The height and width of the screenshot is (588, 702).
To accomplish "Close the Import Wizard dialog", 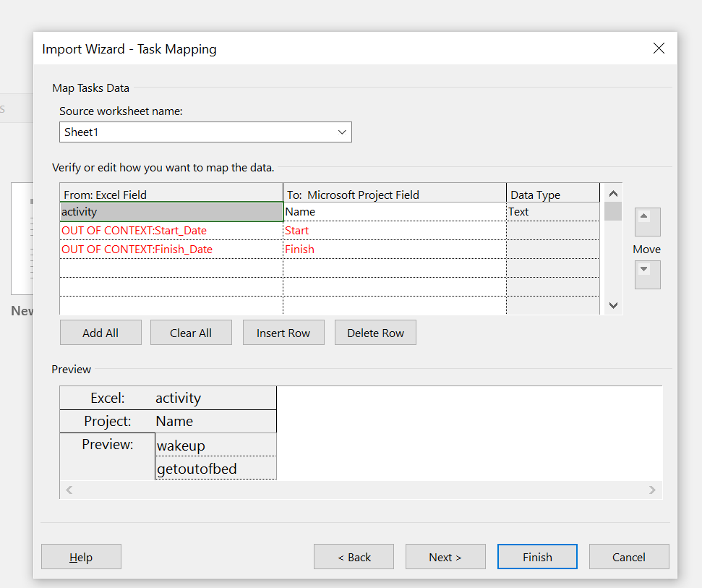I will 659,48.
